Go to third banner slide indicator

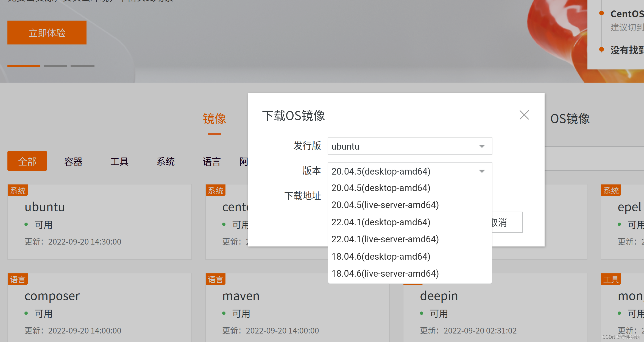tap(82, 66)
